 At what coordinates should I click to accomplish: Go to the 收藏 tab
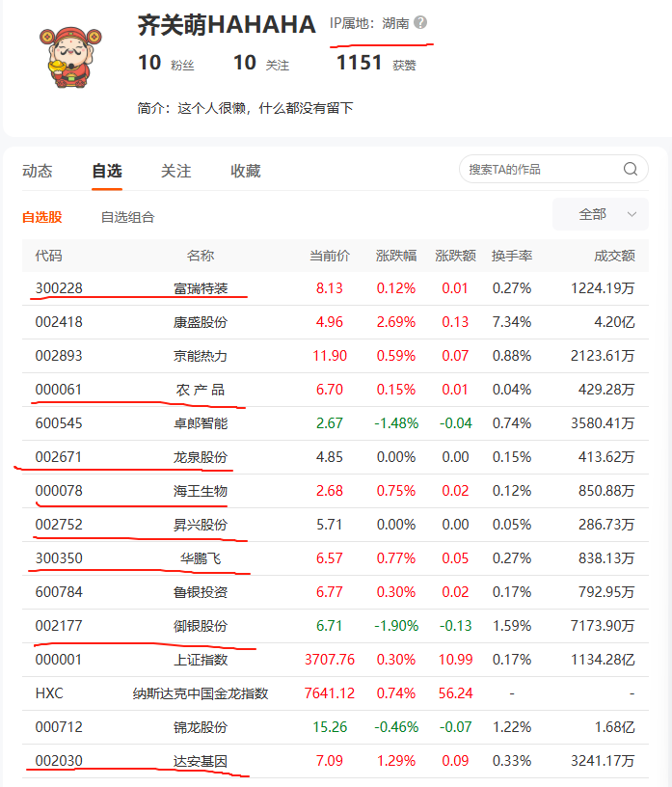[246, 171]
